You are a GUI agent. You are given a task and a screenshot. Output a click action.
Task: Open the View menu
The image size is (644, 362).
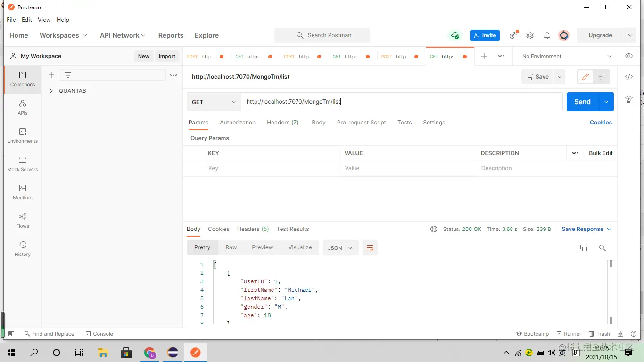[x=44, y=20]
